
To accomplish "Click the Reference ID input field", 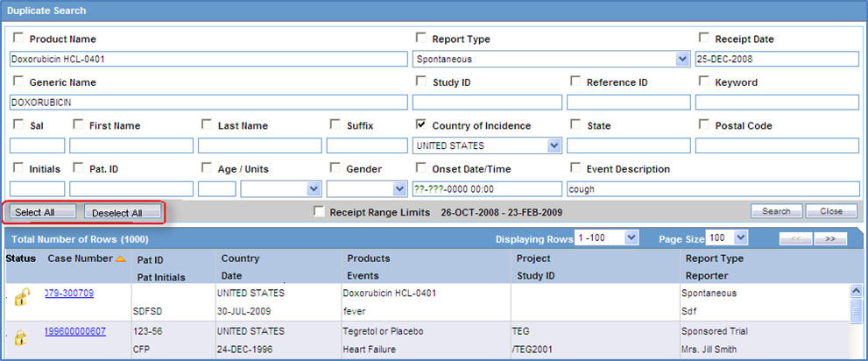I will (x=628, y=103).
